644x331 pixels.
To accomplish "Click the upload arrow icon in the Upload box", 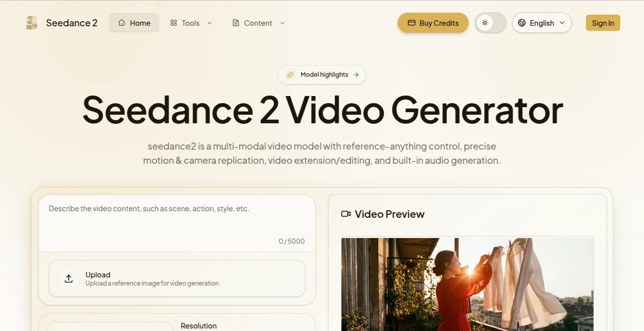I will (68, 278).
